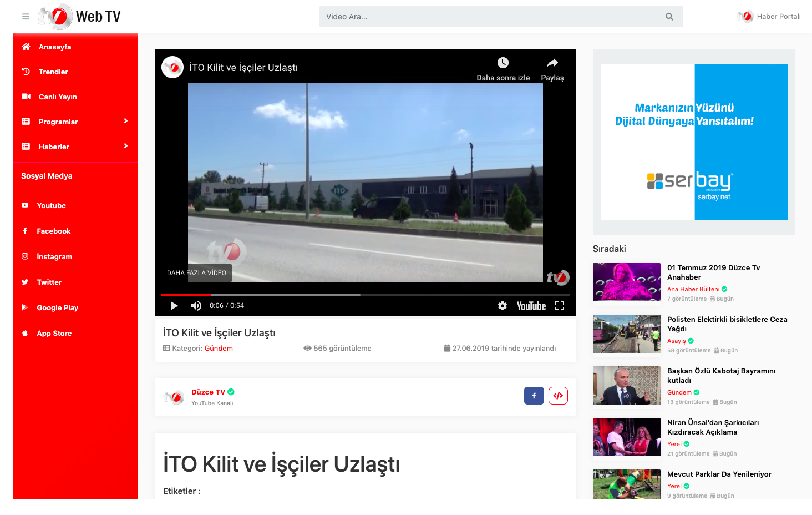Click the Programlar list icon
The width and height of the screenshot is (812, 515).
click(x=26, y=122)
